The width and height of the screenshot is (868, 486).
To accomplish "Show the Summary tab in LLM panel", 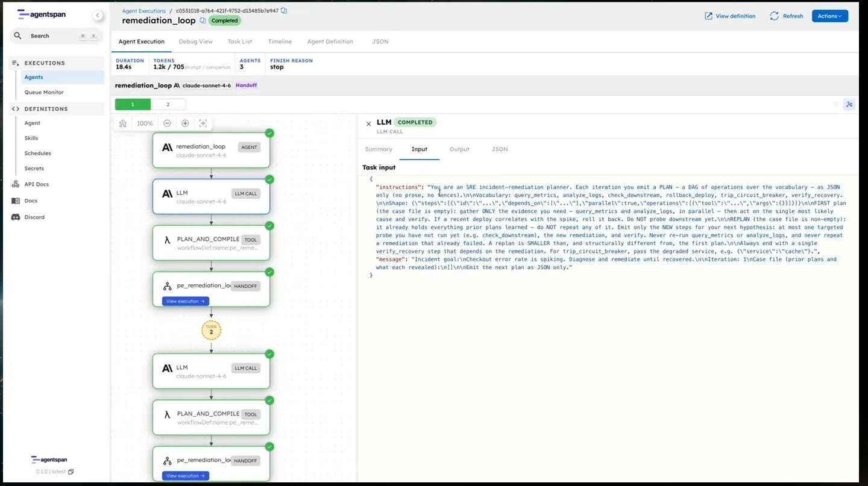I will click(379, 149).
